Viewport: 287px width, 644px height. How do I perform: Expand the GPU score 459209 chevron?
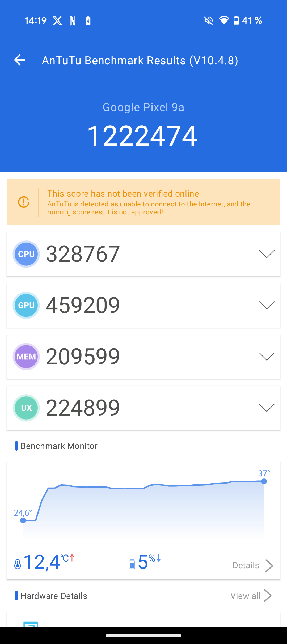267,305
